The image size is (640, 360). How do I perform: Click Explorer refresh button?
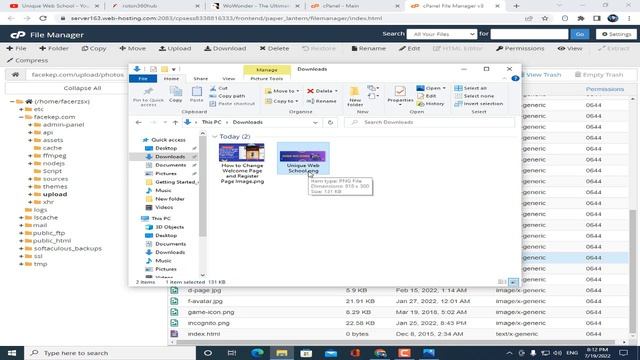pos(330,122)
